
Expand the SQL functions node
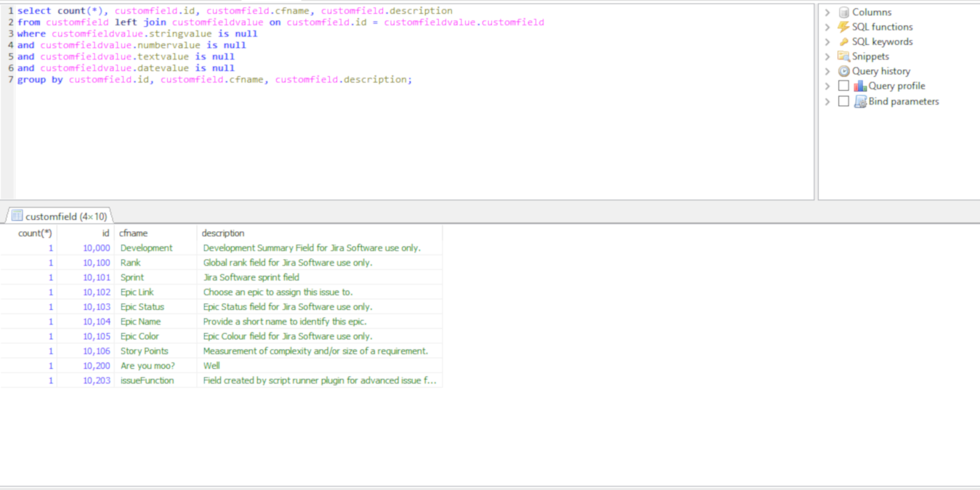pos(827,27)
